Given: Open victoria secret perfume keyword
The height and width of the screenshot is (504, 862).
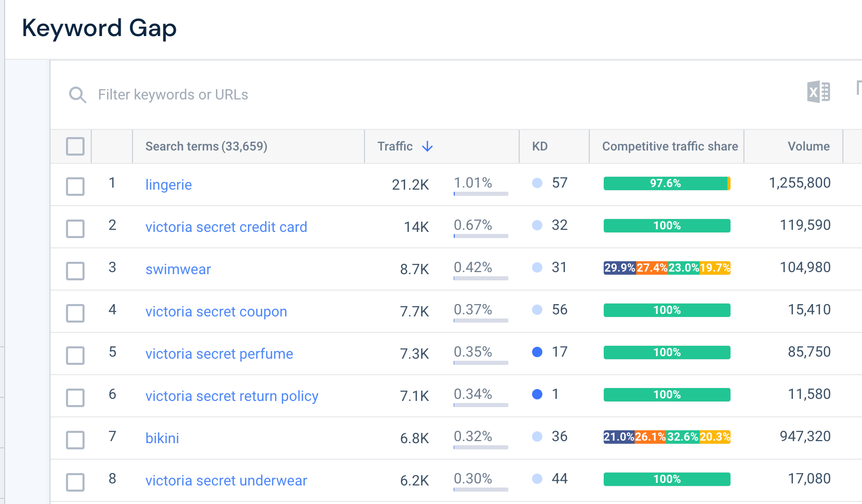Looking at the screenshot, I should [x=219, y=354].
